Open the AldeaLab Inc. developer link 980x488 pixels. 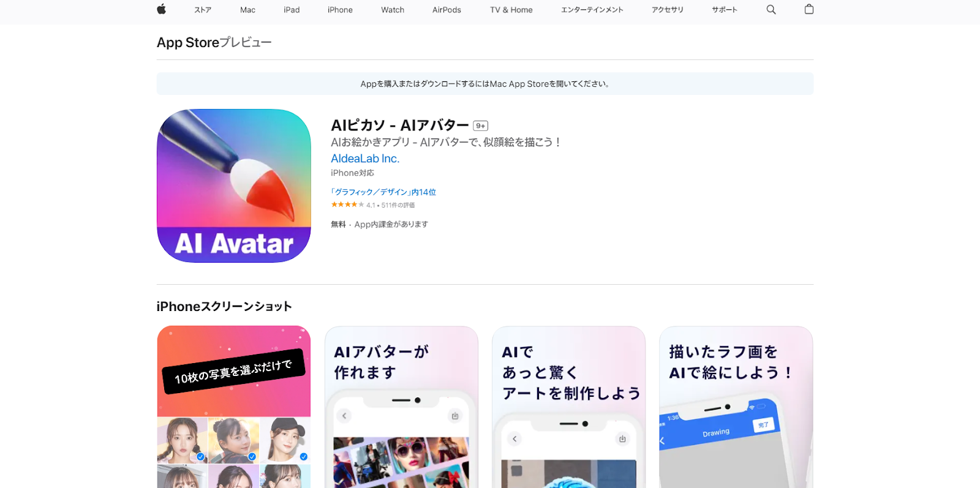[365, 159]
